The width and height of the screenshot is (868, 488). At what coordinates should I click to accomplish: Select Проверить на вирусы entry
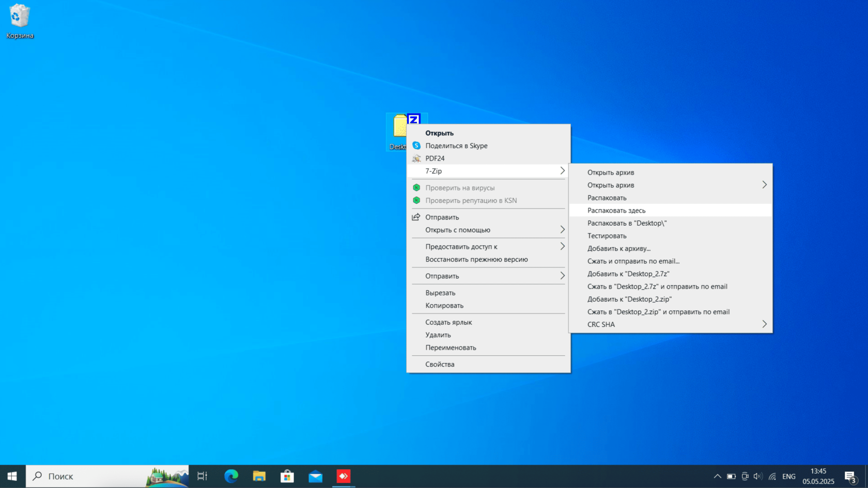coord(488,187)
